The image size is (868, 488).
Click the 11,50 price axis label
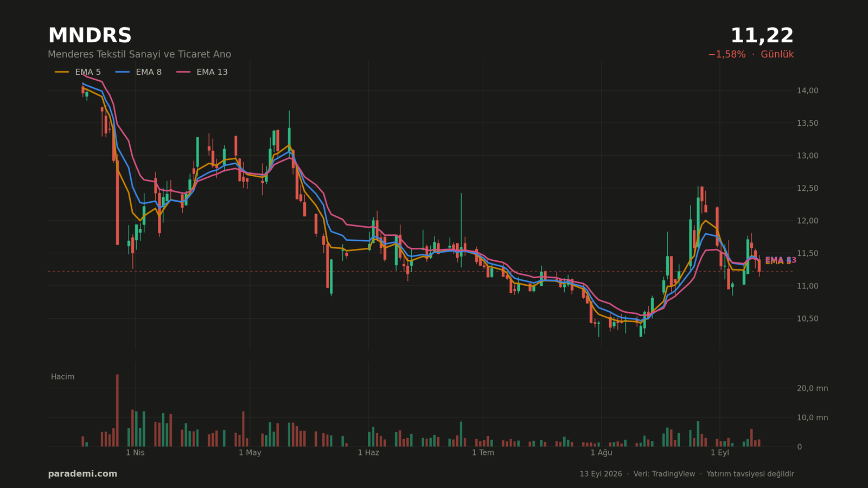tap(807, 253)
